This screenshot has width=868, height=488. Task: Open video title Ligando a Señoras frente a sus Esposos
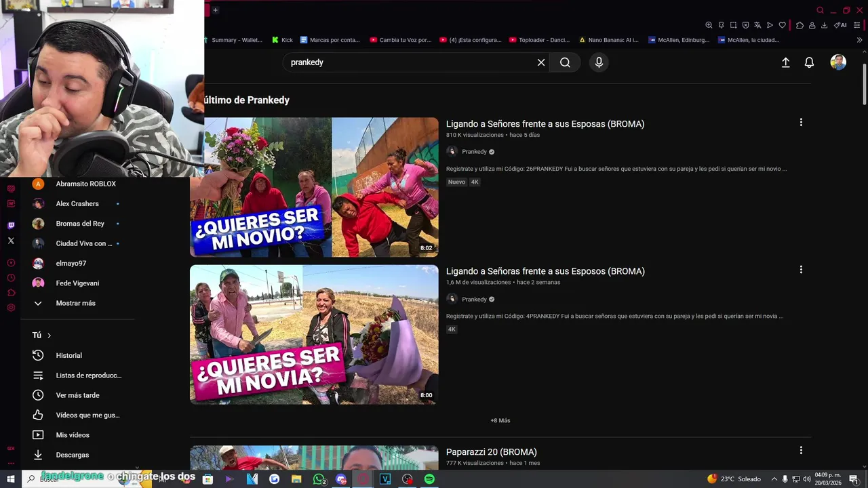tap(545, 271)
